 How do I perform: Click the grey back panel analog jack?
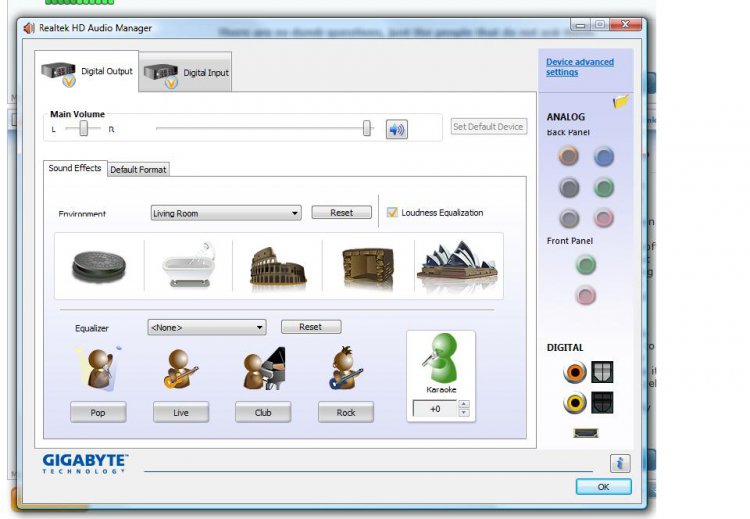[569, 219]
